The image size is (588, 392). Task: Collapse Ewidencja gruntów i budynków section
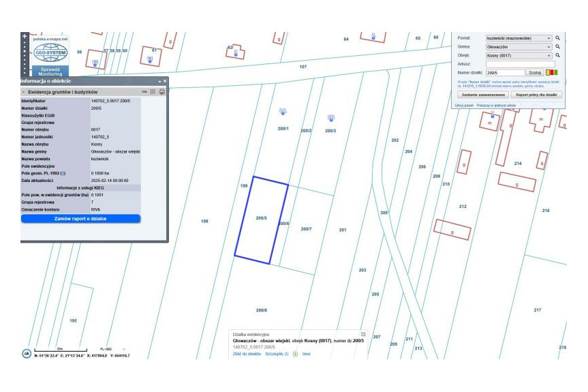(x=24, y=91)
